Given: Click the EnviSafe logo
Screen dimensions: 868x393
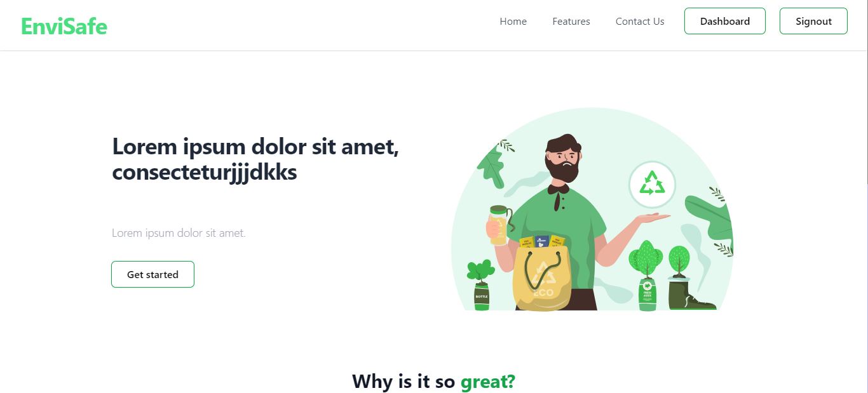Looking at the screenshot, I should [64, 26].
